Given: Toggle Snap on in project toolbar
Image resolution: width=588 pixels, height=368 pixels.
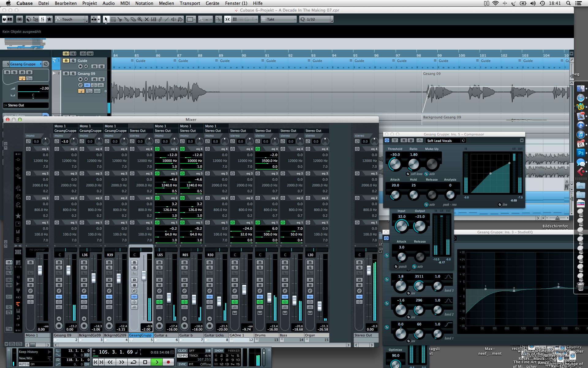Looking at the screenshot, I should [x=227, y=19].
